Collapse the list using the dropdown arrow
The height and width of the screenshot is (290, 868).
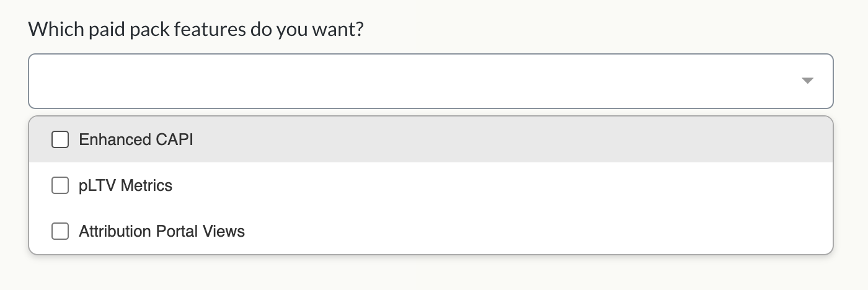(x=807, y=81)
